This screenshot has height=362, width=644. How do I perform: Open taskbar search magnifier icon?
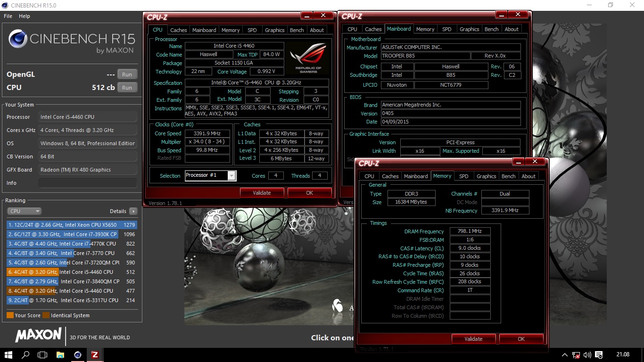pos(25,354)
